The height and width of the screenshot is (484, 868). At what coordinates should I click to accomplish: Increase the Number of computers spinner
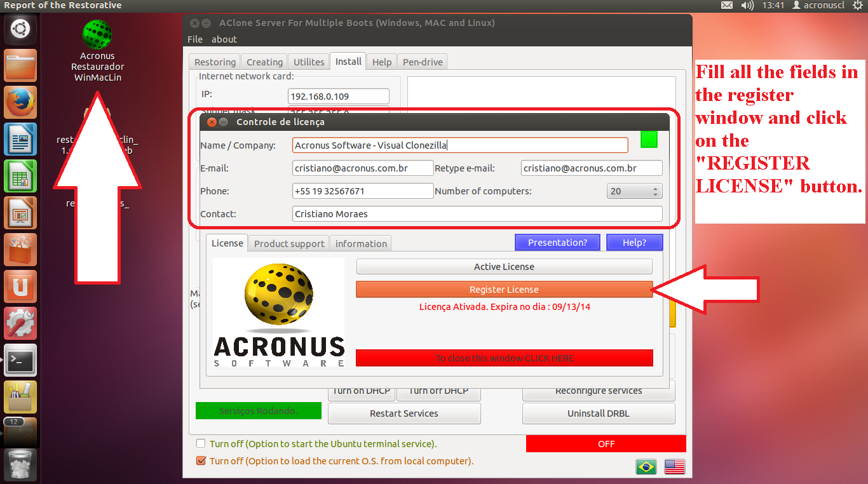coord(656,188)
